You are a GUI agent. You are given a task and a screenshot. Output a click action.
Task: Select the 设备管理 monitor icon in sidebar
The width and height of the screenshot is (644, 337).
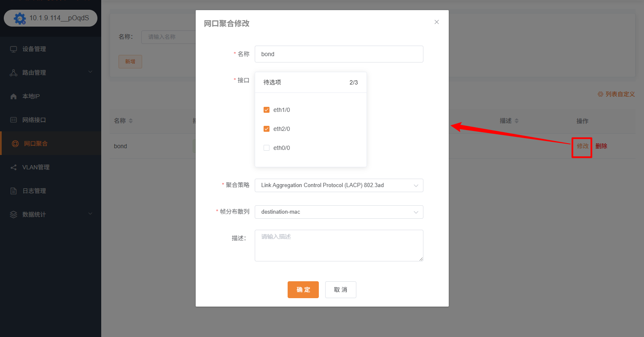coord(14,49)
